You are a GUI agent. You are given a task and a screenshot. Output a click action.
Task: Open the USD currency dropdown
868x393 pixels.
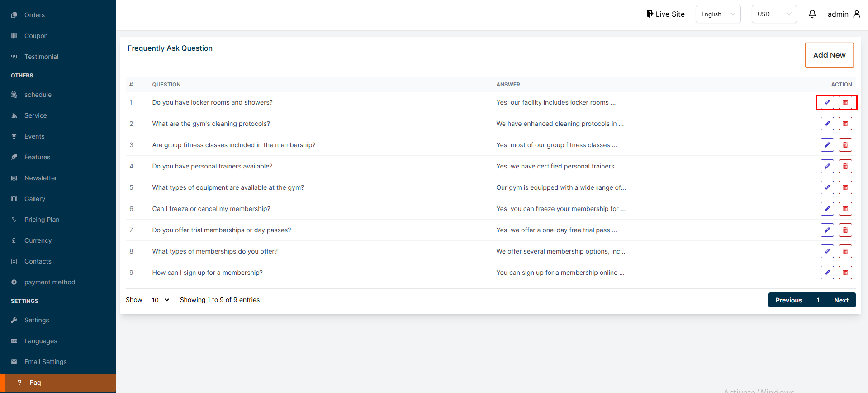coord(774,14)
